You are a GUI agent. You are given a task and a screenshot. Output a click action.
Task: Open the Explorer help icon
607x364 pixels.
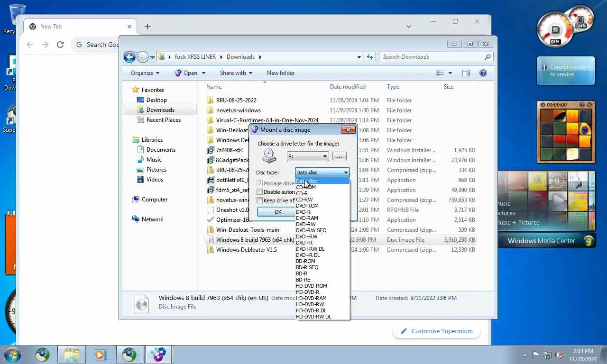[483, 73]
